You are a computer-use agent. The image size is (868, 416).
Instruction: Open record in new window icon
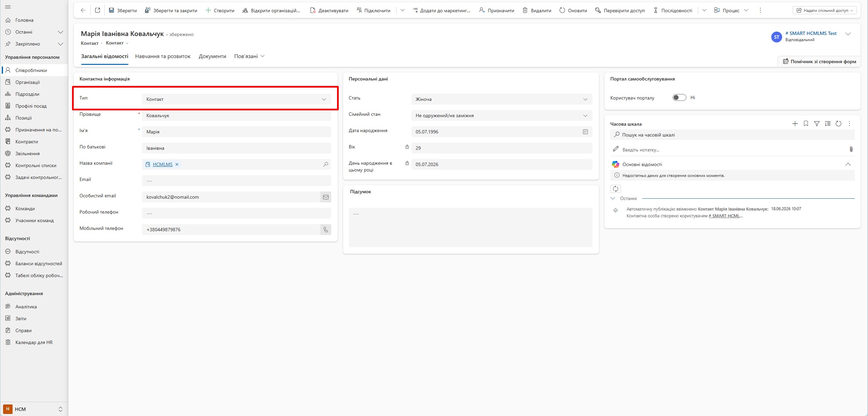pos(98,10)
